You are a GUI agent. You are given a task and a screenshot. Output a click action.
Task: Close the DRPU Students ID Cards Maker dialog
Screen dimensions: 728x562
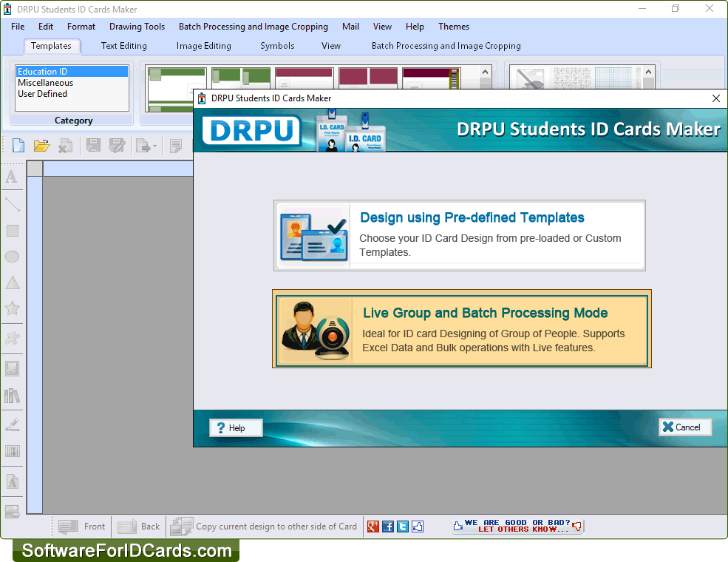(x=716, y=98)
